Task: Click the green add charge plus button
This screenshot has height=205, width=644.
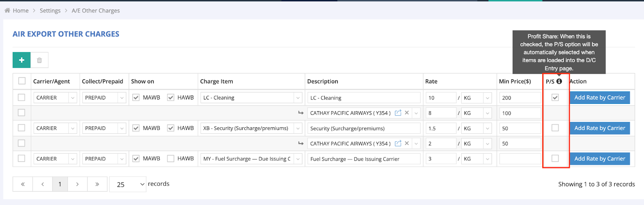Action: coord(21,60)
